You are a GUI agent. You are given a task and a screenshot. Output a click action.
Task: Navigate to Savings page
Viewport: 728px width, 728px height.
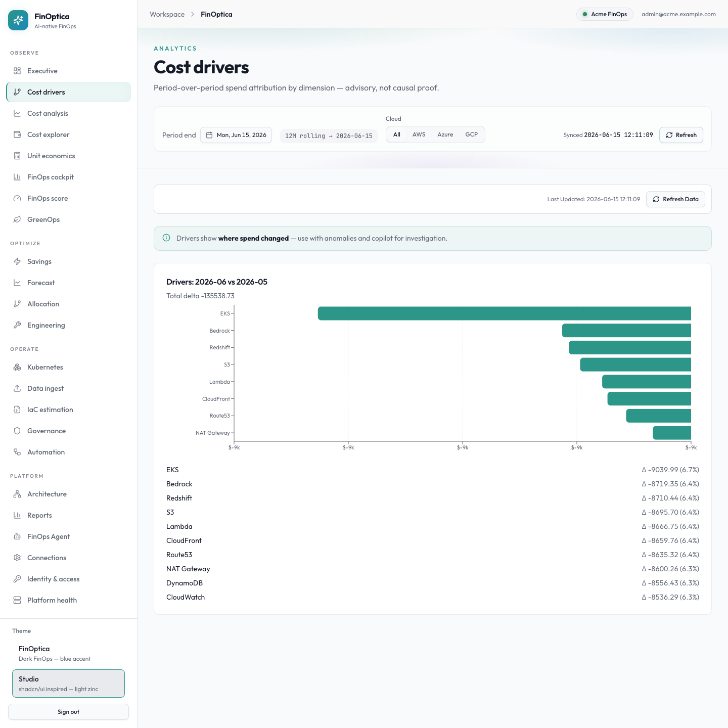coord(68,261)
